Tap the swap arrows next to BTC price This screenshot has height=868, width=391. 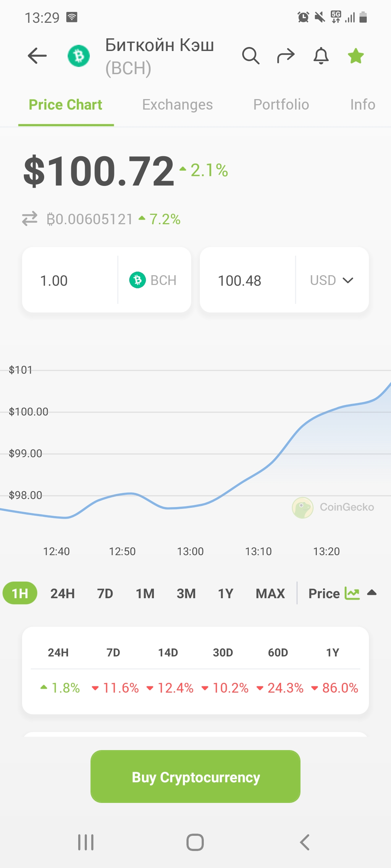point(30,219)
